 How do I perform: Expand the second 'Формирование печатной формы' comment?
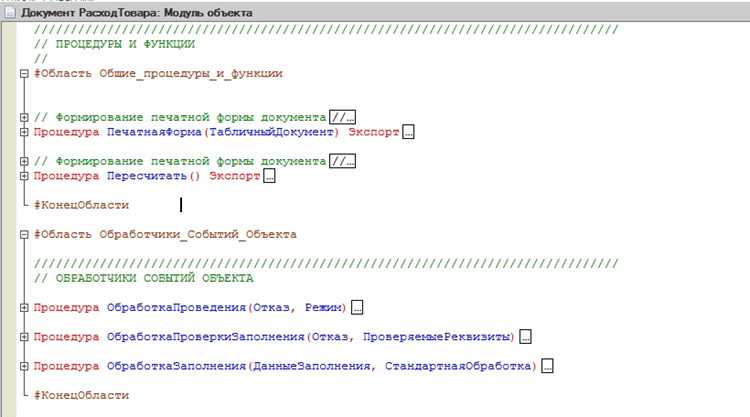tap(24, 161)
